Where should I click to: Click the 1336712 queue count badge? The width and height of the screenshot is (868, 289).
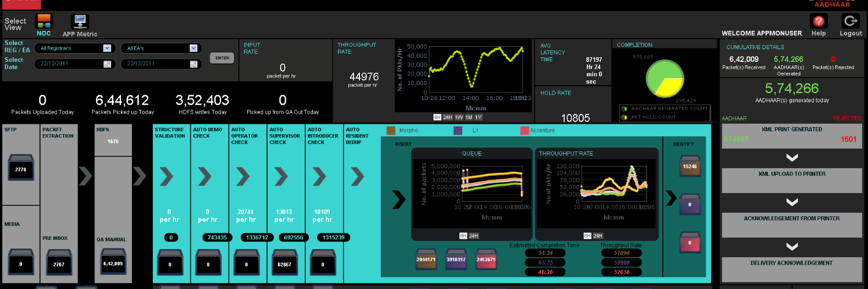click(x=256, y=237)
